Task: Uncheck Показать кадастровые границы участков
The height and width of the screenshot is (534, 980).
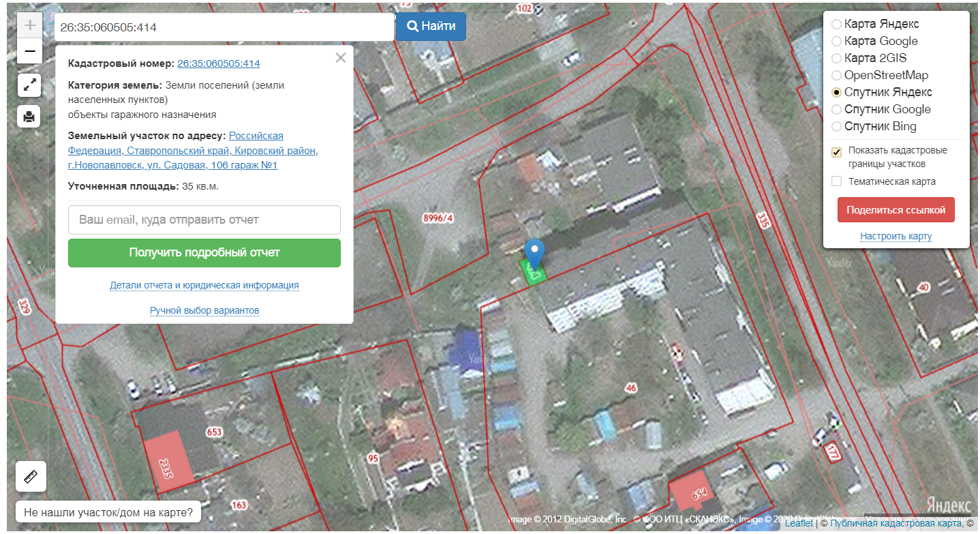Action: (x=836, y=151)
